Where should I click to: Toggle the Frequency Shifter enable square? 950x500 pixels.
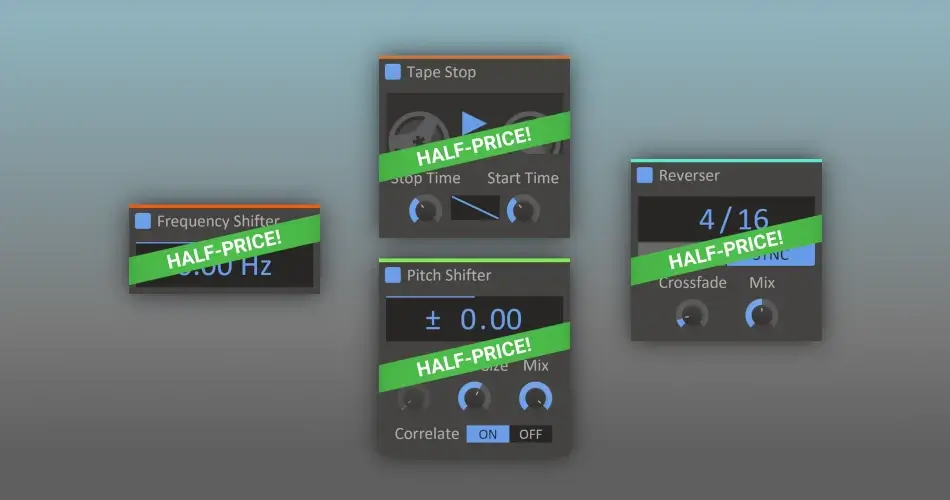click(143, 221)
